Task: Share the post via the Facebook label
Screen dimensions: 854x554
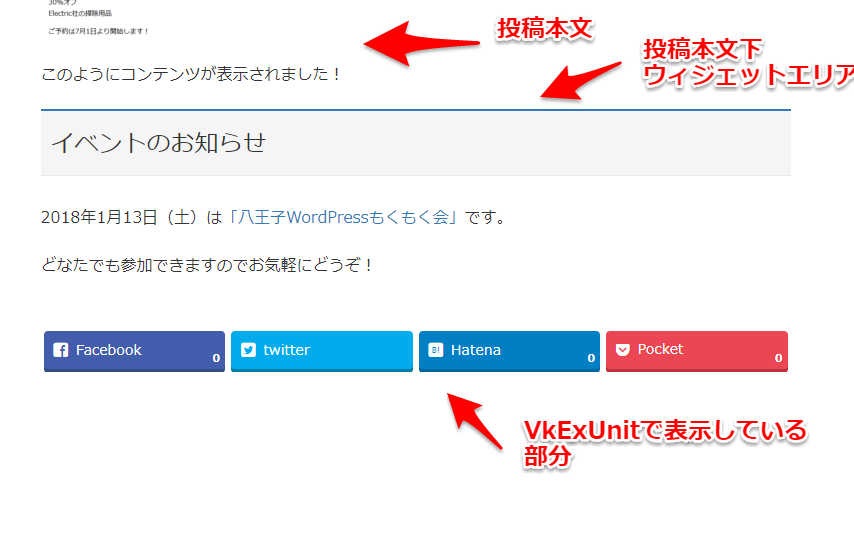Action: click(108, 350)
